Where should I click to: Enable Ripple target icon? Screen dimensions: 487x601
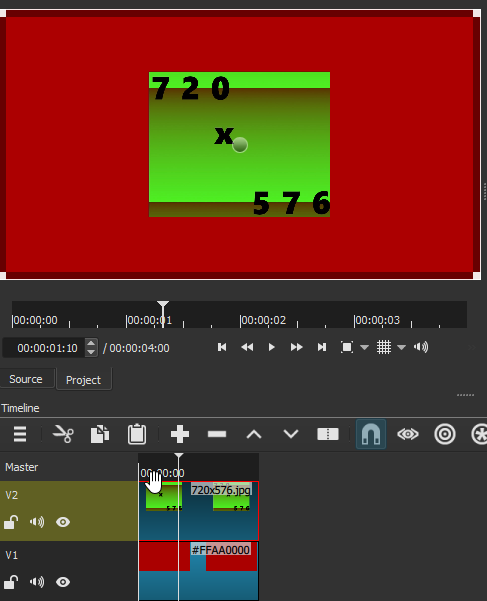pyautogui.click(x=445, y=434)
